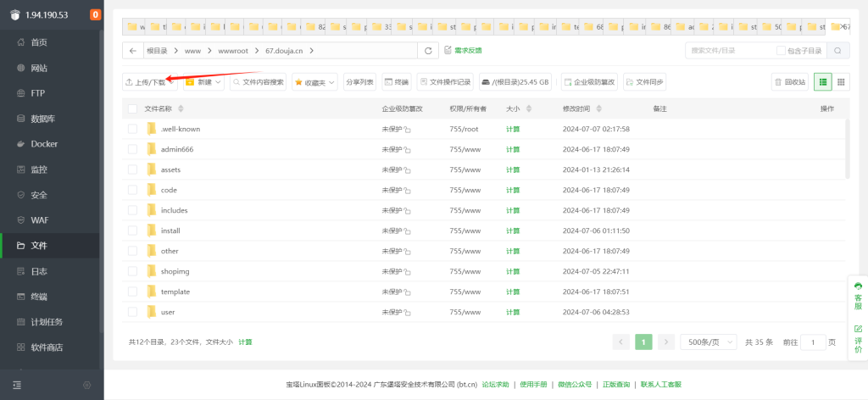Screen dimensions: 868x400
Task: Refresh the current directory listing
Action: click(x=428, y=50)
